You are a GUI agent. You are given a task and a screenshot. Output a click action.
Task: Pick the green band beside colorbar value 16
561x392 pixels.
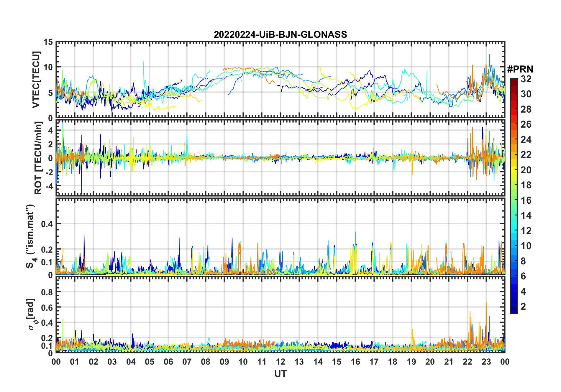[x=514, y=200]
